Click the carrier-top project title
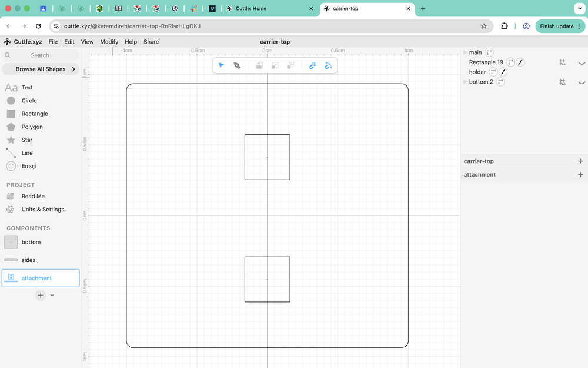588x368 pixels. (275, 42)
